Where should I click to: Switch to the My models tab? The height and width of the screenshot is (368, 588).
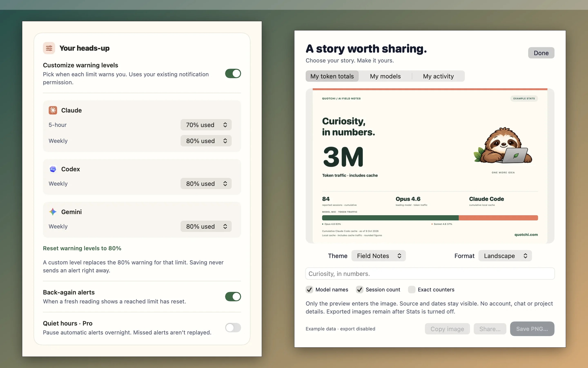coord(385,76)
